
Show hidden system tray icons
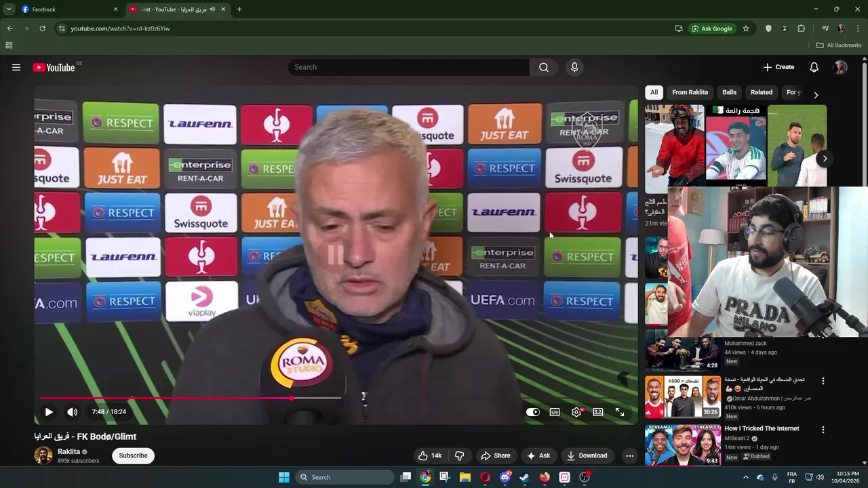(x=745, y=477)
